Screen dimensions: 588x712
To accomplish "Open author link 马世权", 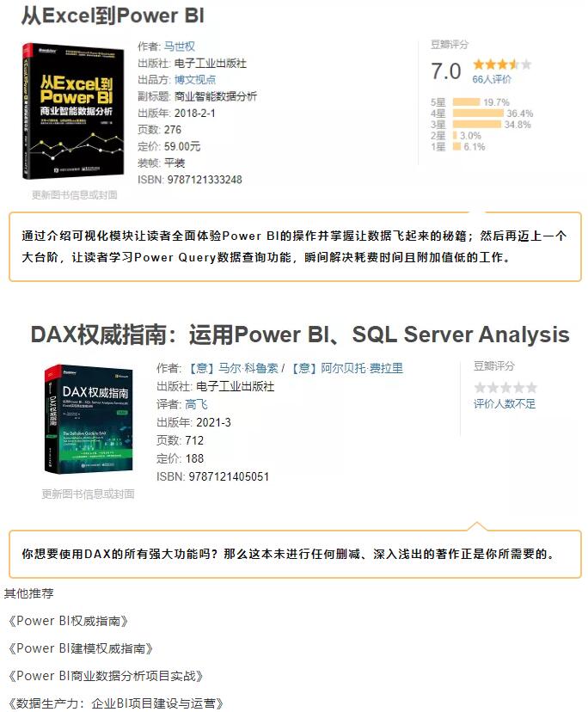I will (180, 46).
